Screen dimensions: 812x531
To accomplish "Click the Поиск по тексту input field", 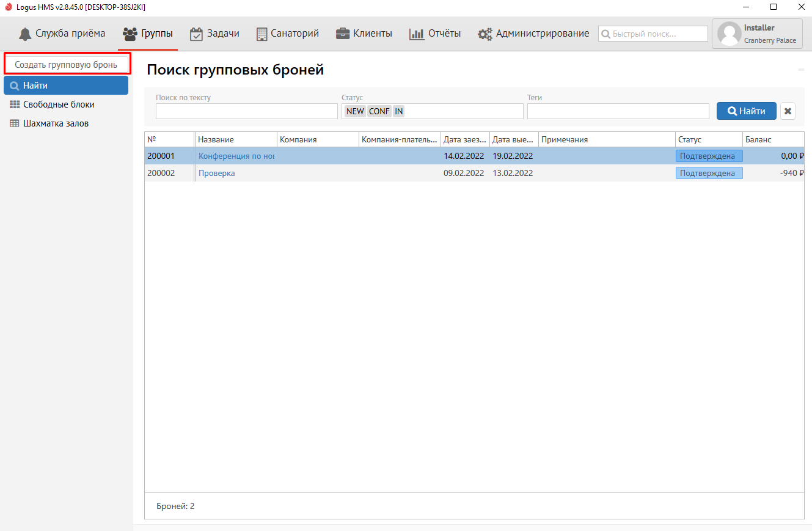I will tap(247, 111).
